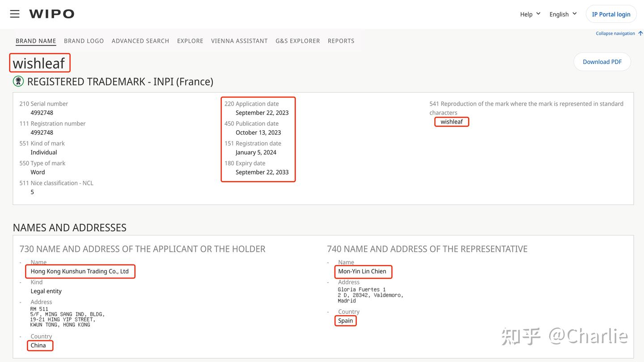Open the Vienna Assistant tab
This screenshot has height=362, width=644.
click(x=239, y=41)
